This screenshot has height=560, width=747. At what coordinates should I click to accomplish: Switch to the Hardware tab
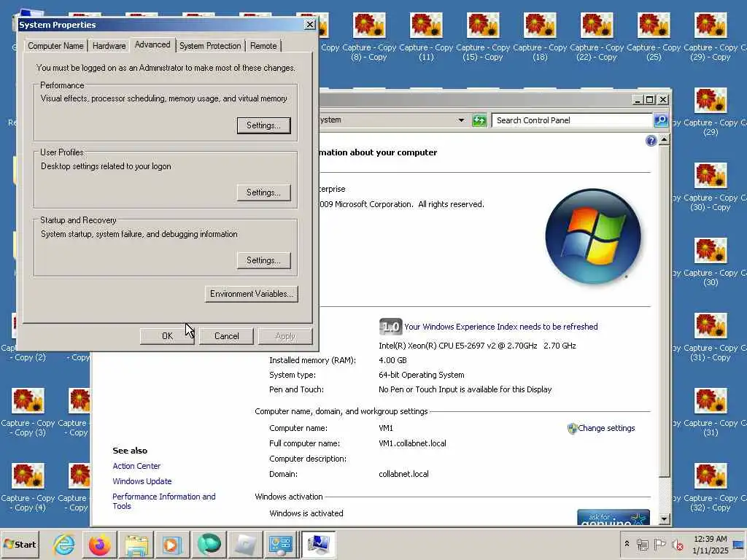click(x=109, y=46)
